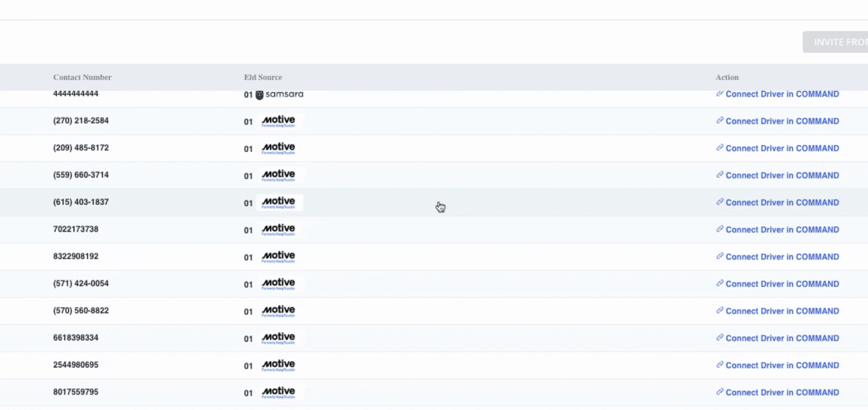Connect driver in COMMAND for (570) 560-8822
This screenshot has height=410, width=868.
click(x=778, y=311)
